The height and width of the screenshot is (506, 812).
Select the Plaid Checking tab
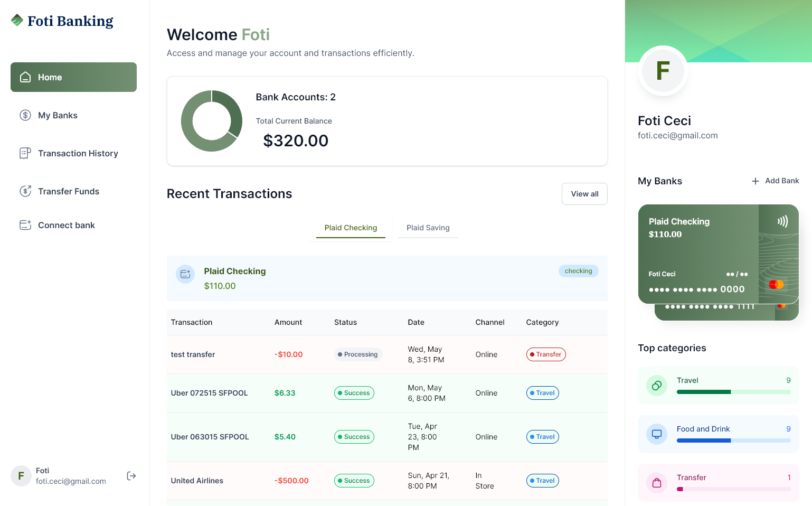point(351,228)
